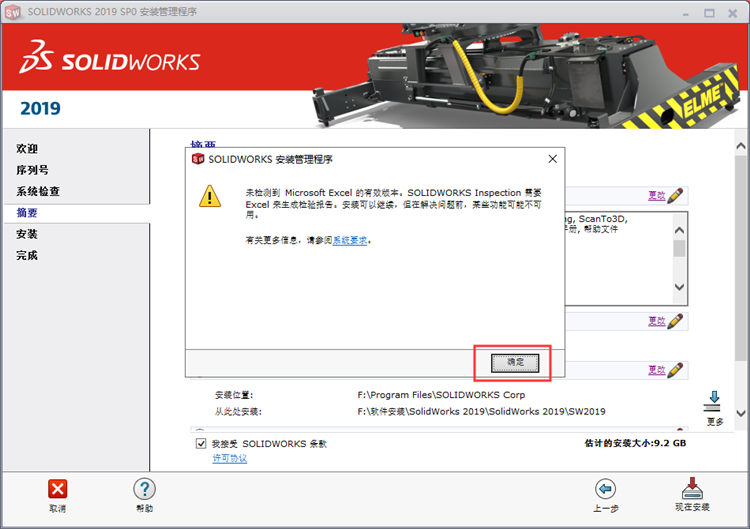
Task: Click the 估计的安装大小:9.2 GB text
Action: 635,443
